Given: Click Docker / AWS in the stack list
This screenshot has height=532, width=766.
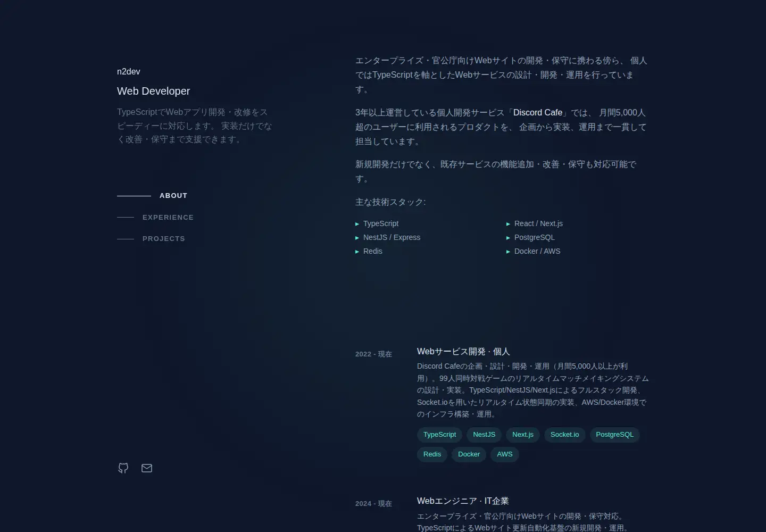Looking at the screenshot, I should (x=537, y=252).
